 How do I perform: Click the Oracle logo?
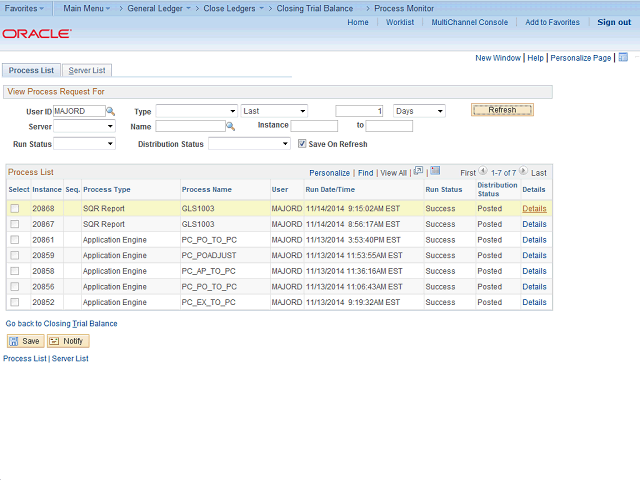[36, 33]
